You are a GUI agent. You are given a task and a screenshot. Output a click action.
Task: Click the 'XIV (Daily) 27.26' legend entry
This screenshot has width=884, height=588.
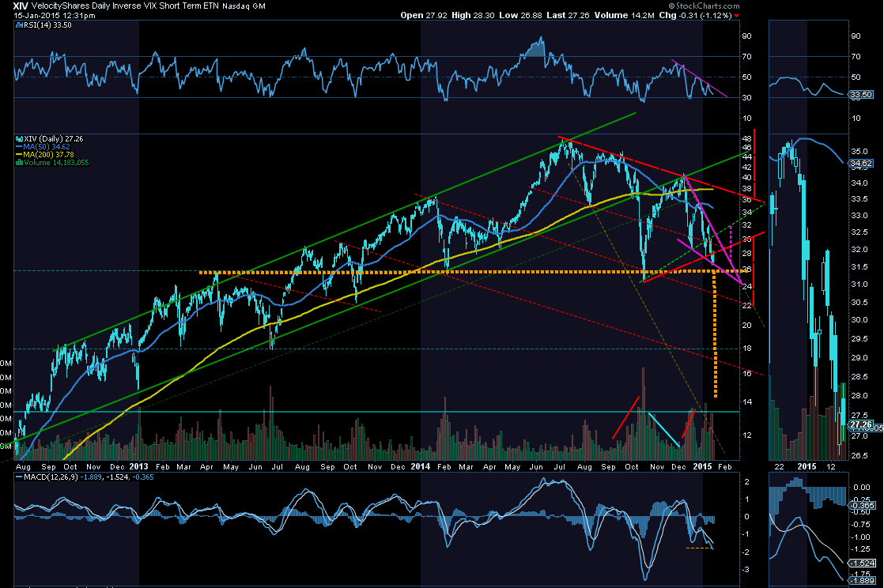[x=54, y=138]
